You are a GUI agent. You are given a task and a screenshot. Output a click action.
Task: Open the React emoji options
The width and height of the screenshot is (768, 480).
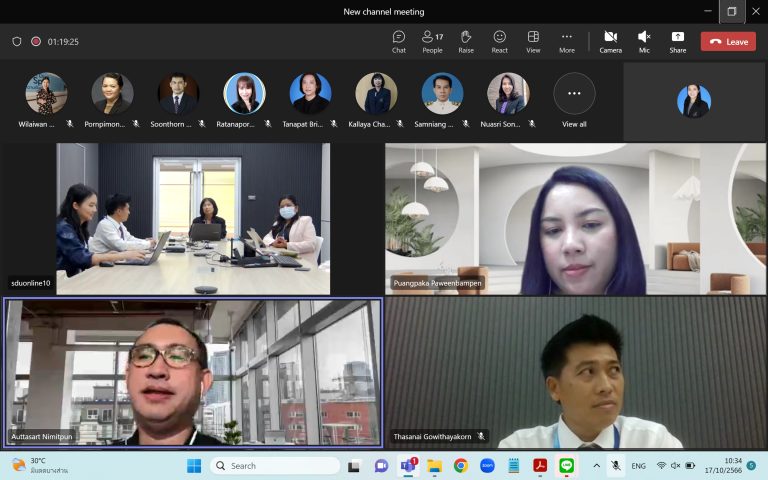(499, 41)
